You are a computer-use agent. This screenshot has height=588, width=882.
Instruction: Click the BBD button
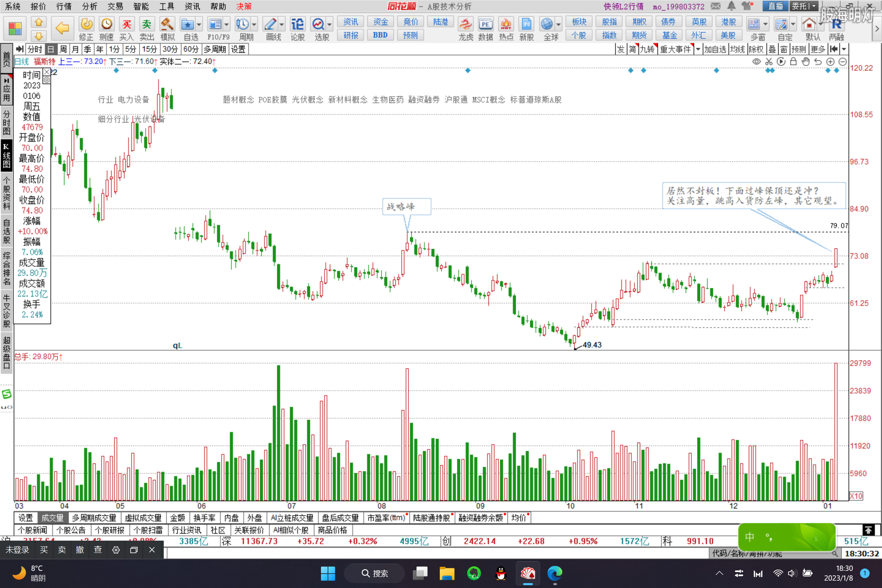[380, 35]
